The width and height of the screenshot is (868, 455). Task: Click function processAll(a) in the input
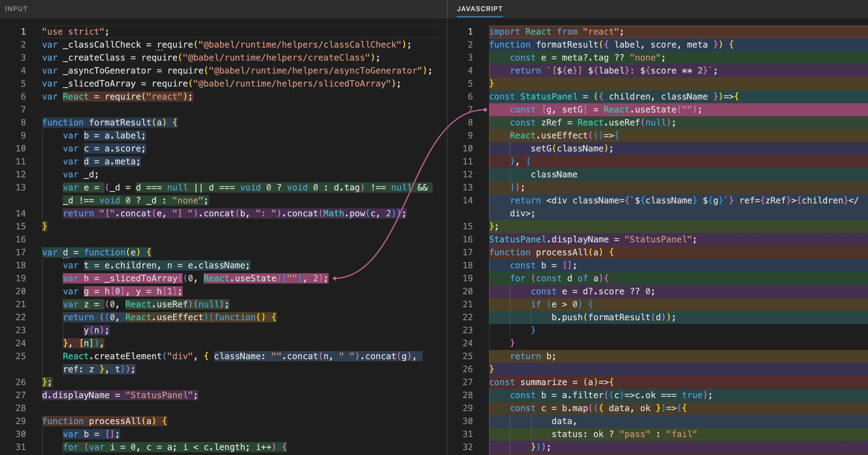click(x=104, y=421)
